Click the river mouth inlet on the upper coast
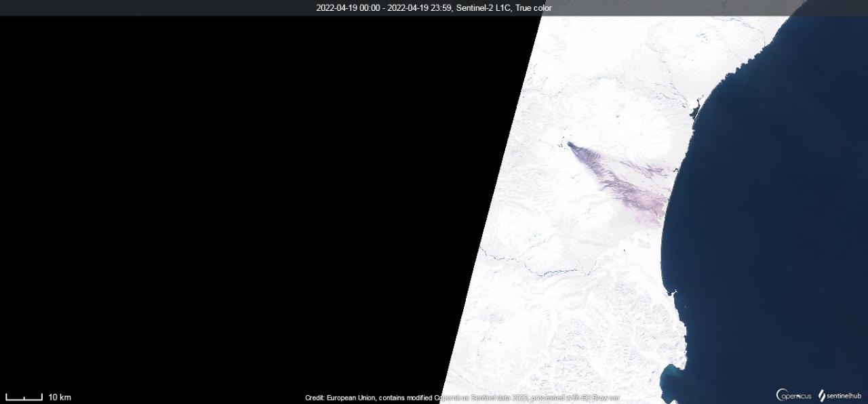Screen dimensions: 868x404 pyautogui.click(x=696, y=108)
